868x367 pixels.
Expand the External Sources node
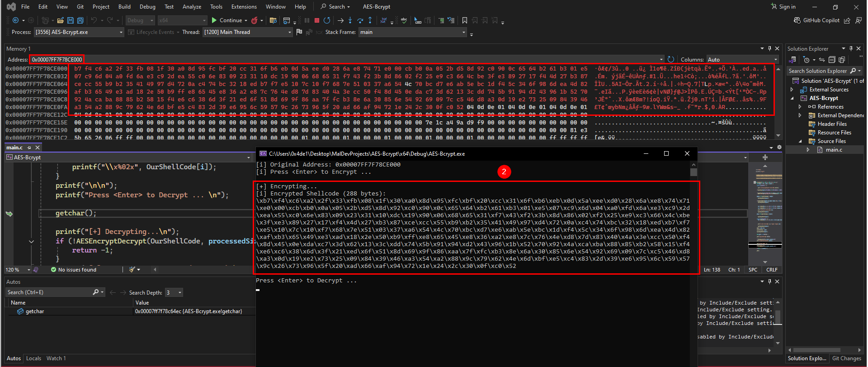coord(792,90)
